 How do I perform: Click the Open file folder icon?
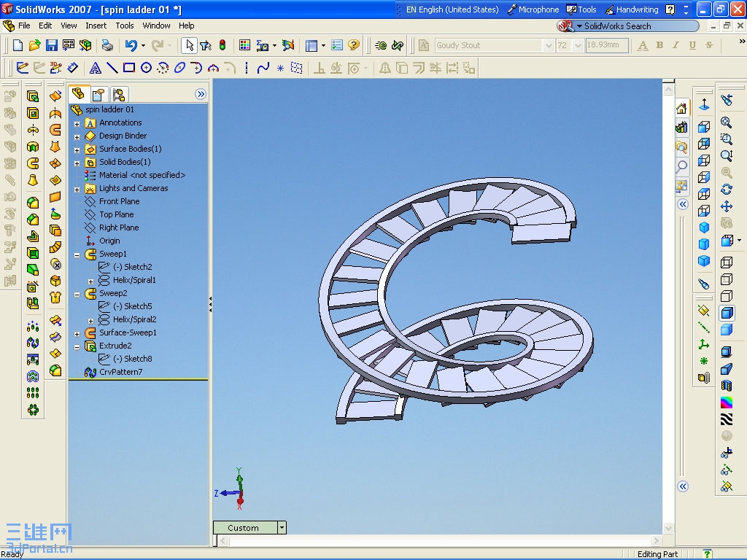[34, 45]
